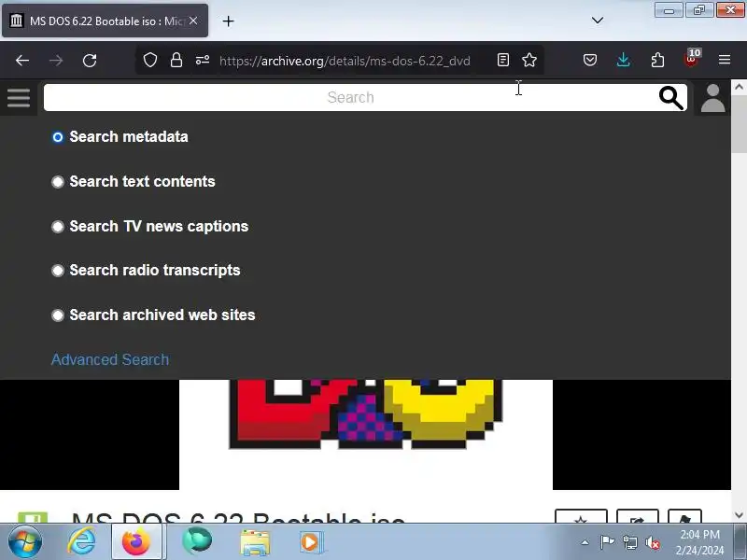Go back to previous page in Firefox
747x560 pixels.
[22, 61]
